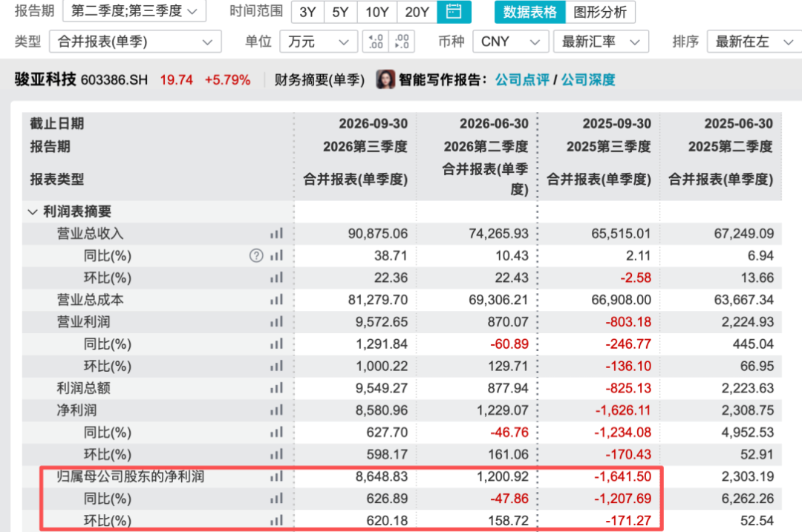This screenshot has width=802, height=532.
Task: Open 单位 dropdown showing 万元
Action: (x=318, y=42)
